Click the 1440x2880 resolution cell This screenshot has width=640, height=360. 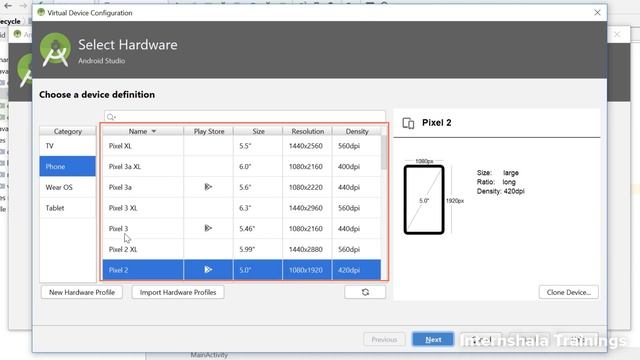306,249
